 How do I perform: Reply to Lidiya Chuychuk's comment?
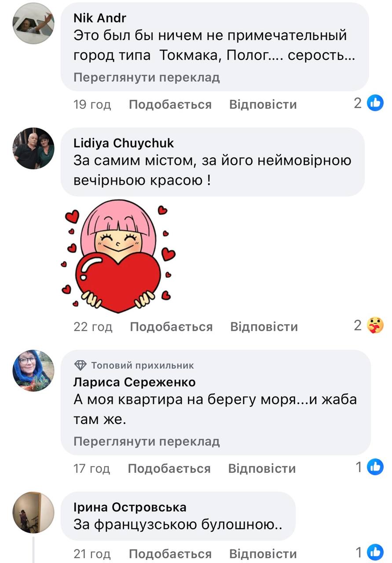coord(264,326)
